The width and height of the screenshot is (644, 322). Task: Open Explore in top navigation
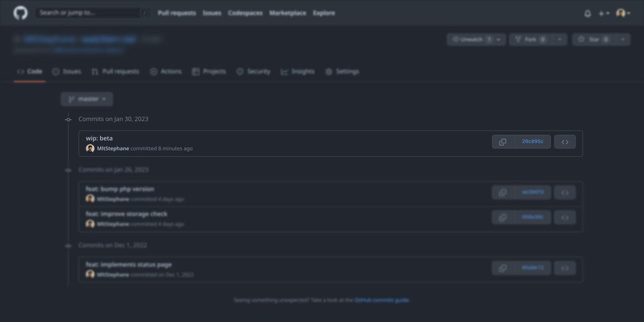coord(324,13)
